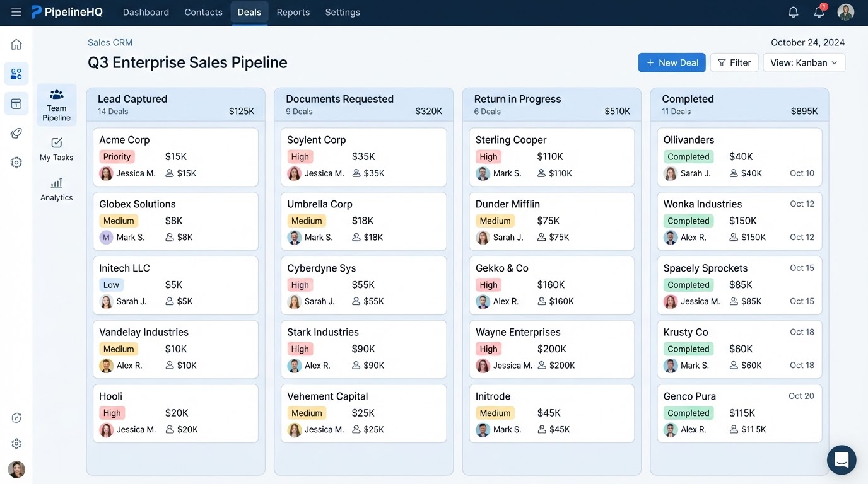Click the Return in Progress column header
Viewport: 868px width, 484px height.
coord(551,105)
